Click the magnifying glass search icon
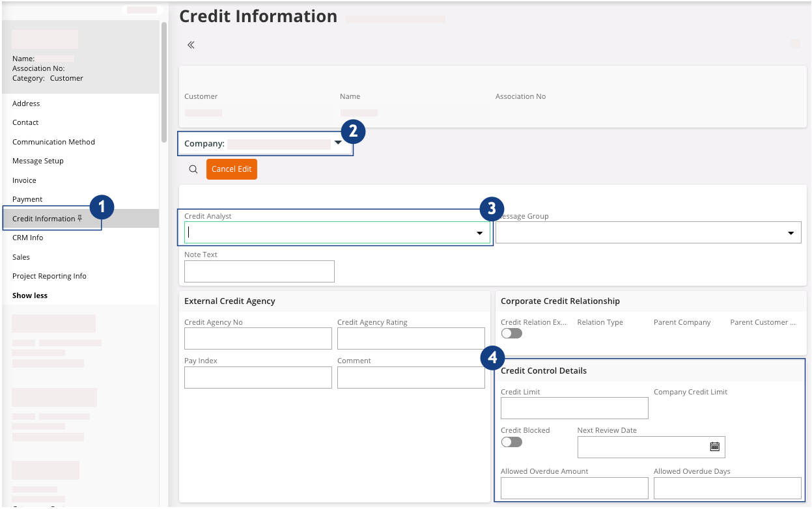The width and height of the screenshot is (812, 509). [193, 169]
